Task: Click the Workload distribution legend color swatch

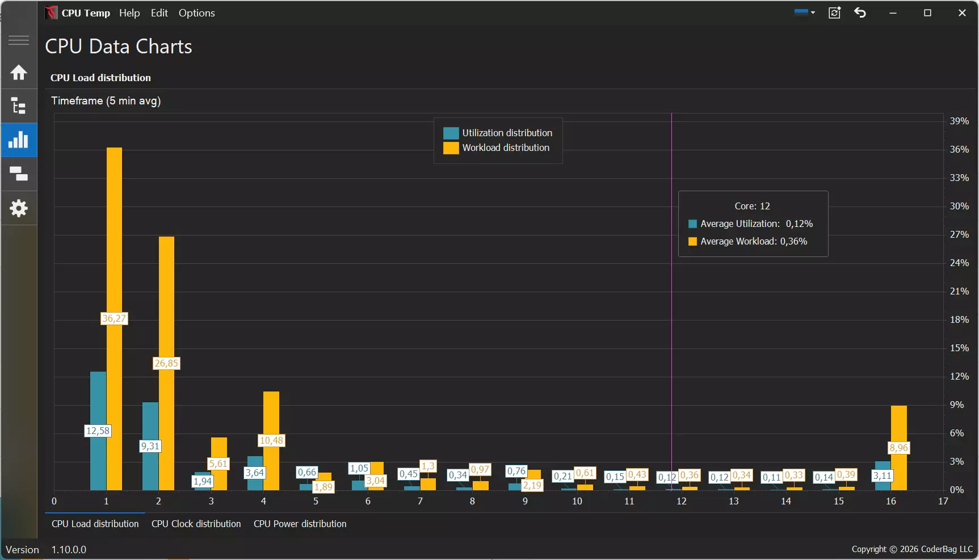Action: point(451,148)
